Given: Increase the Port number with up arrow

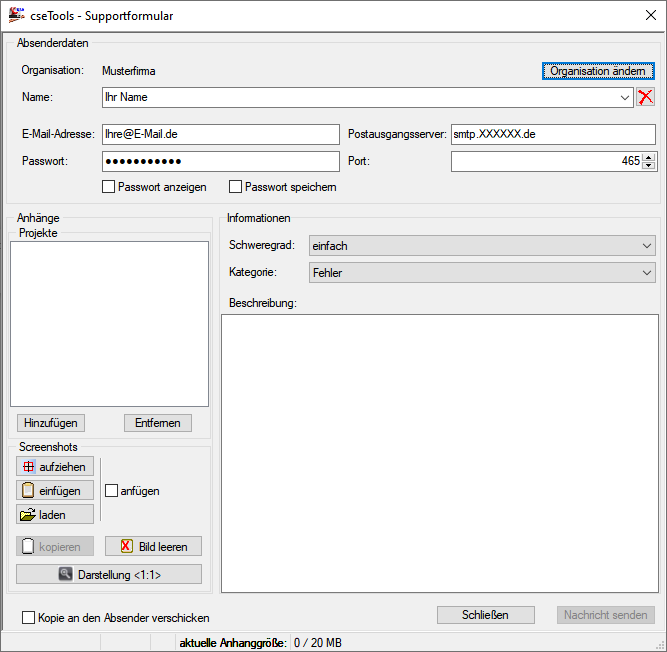Looking at the screenshot, I should [649, 156].
